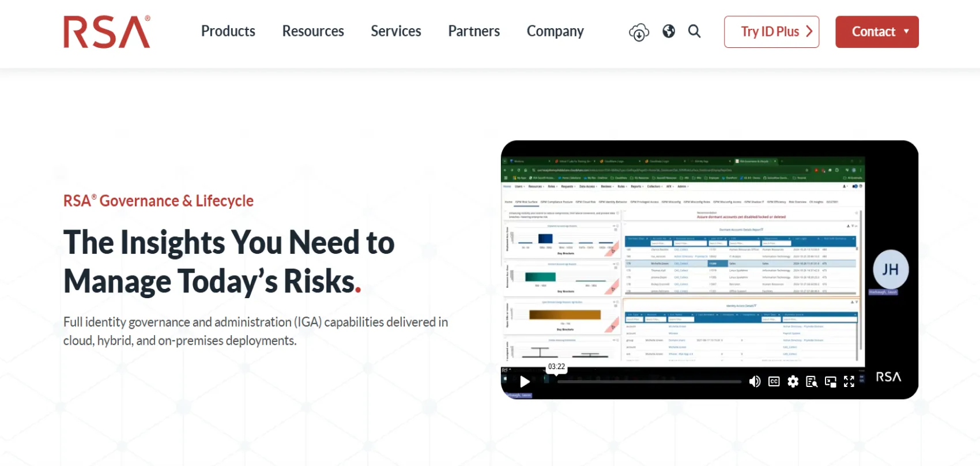Open video settings gear
Image resolution: width=980 pixels, height=466 pixels.
pyautogui.click(x=793, y=382)
